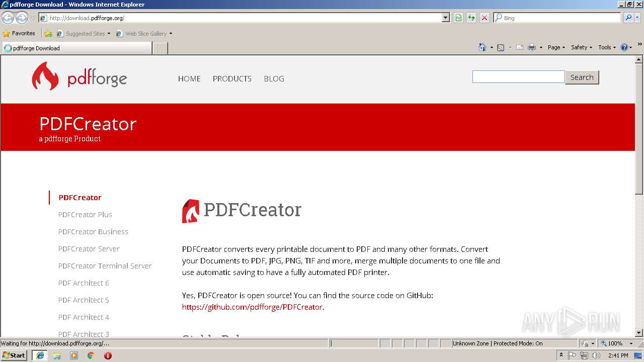Click the Home icon in command bar
Screen dimensions: 644x362
coord(482,47)
